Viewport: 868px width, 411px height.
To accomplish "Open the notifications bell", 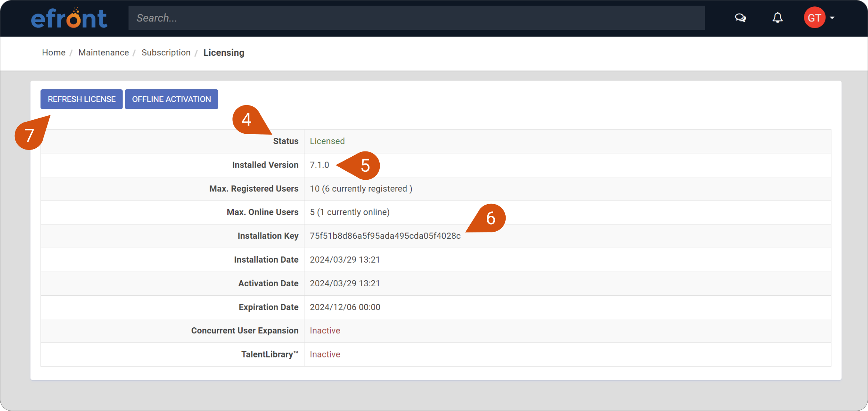I will point(777,18).
